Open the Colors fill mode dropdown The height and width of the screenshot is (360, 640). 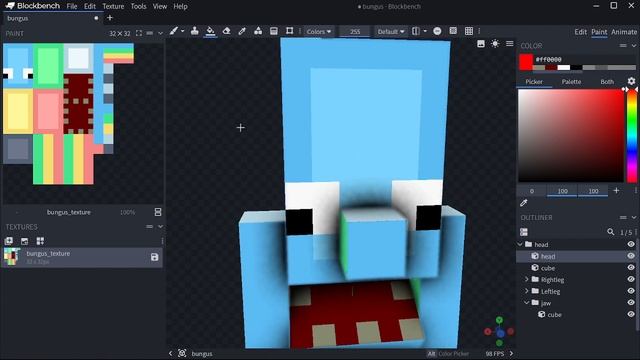click(x=319, y=31)
